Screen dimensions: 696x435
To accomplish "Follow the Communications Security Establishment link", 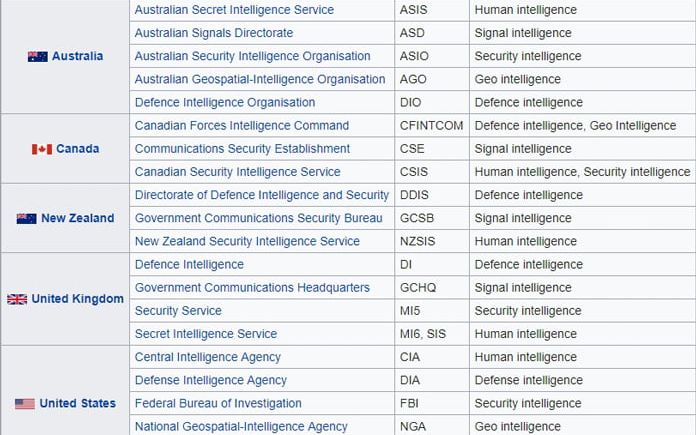I will pyautogui.click(x=242, y=148).
